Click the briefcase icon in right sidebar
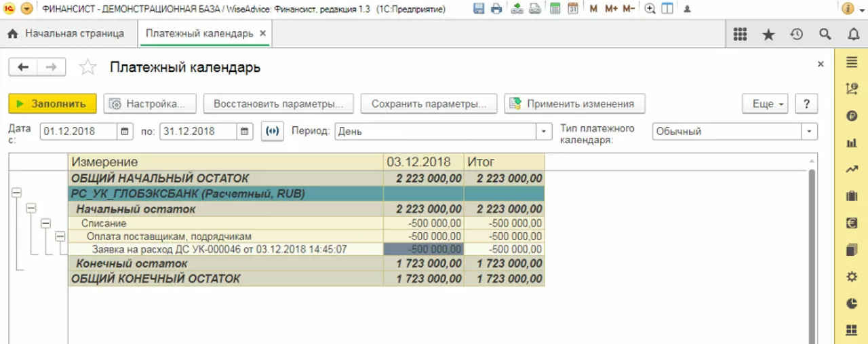The width and height of the screenshot is (868, 344). (852, 196)
